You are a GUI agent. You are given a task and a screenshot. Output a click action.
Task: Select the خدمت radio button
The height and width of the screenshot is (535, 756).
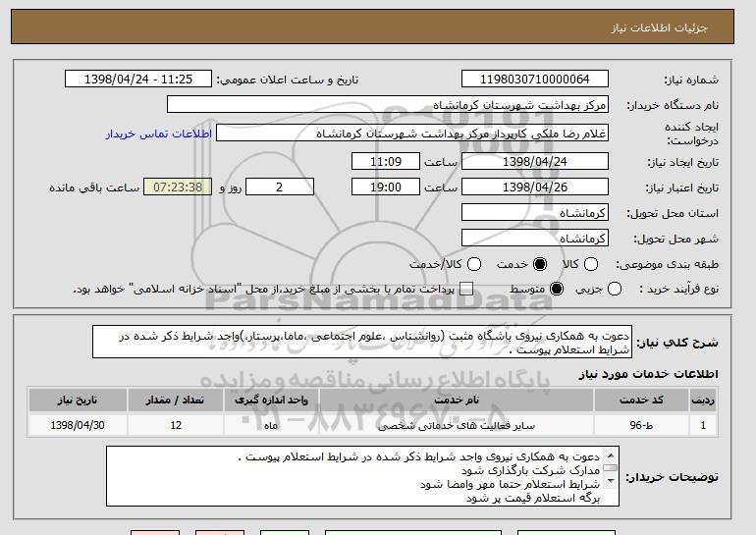(540, 264)
